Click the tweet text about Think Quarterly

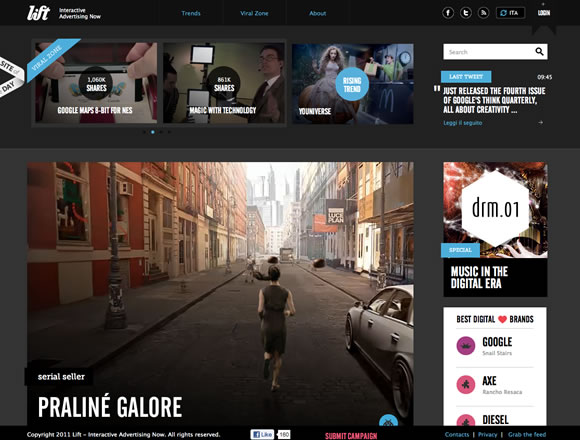494,100
